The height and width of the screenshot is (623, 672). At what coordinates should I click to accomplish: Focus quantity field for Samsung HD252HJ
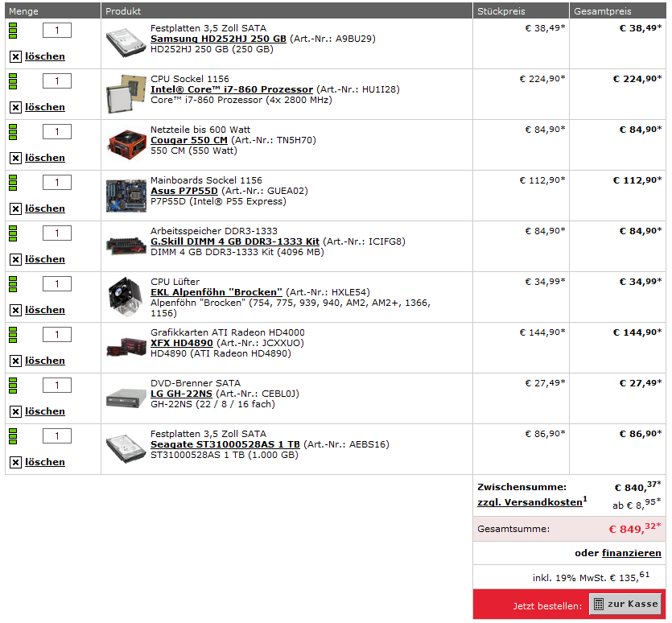[57, 31]
